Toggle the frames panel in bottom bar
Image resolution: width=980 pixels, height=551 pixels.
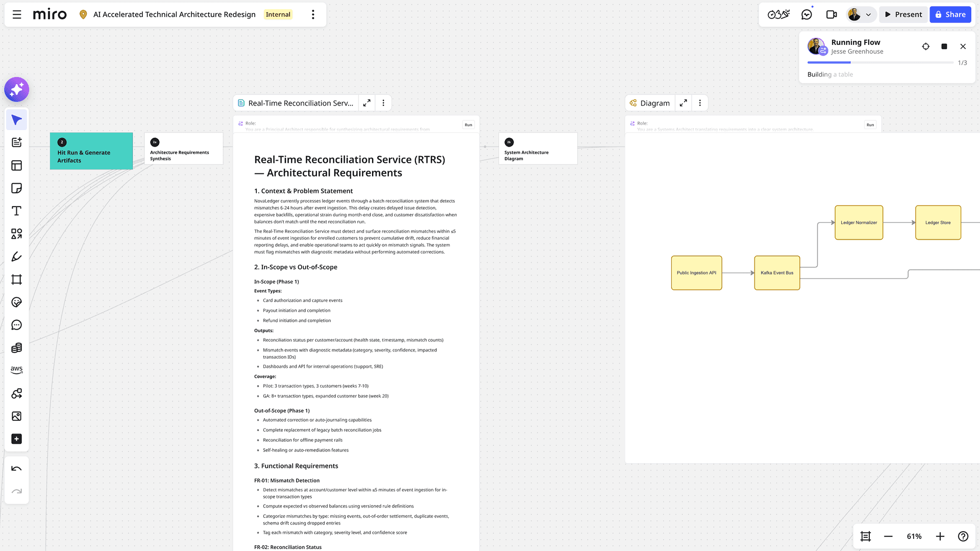pos(866,536)
